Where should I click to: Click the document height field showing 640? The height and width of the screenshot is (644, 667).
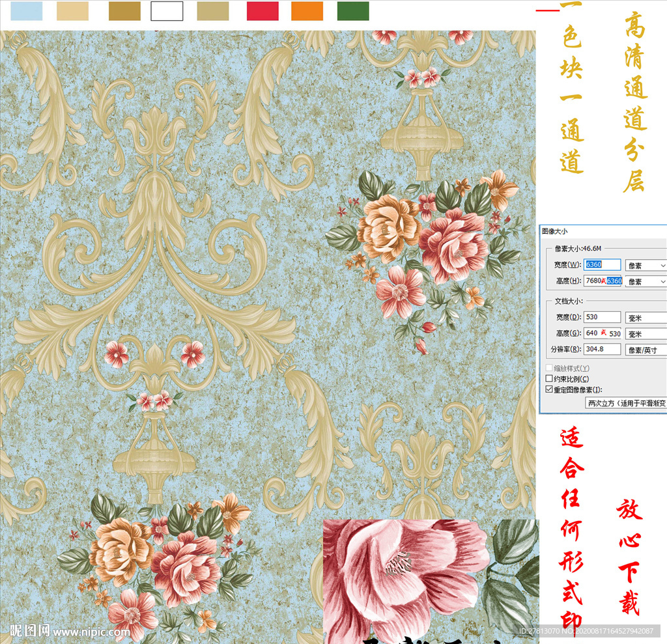(x=603, y=333)
